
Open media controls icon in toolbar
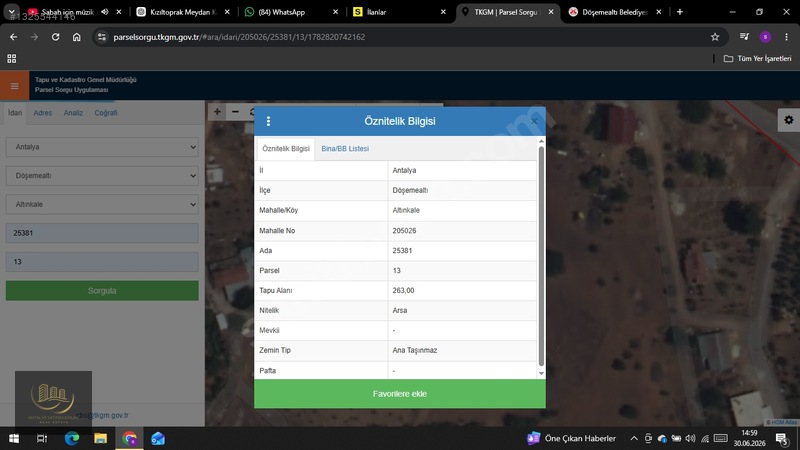click(744, 37)
